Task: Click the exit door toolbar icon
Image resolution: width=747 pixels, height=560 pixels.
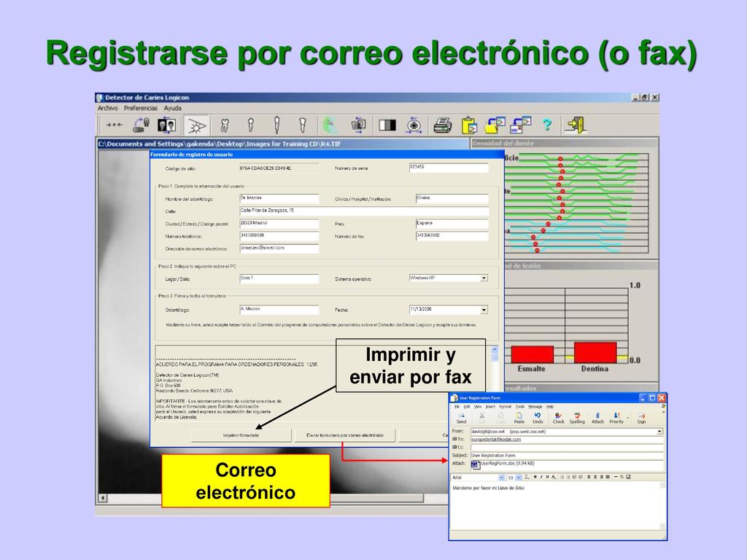Action: pos(576,125)
